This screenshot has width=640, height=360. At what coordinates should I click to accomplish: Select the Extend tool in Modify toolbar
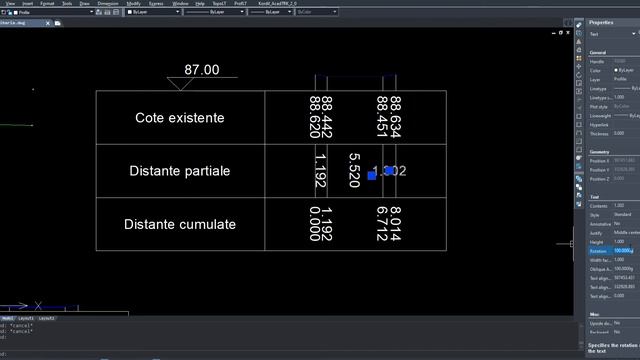click(x=579, y=108)
